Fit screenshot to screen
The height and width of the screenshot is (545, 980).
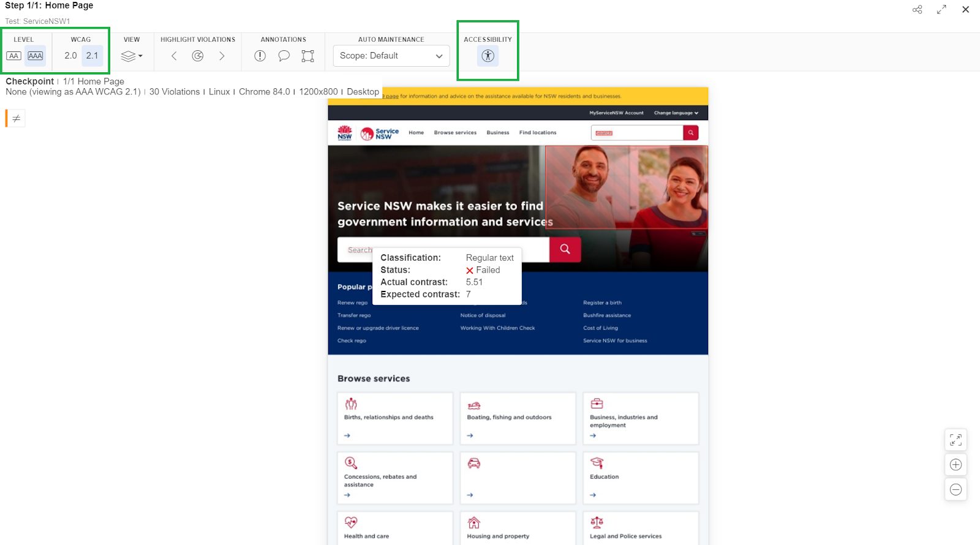pyautogui.click(x=956, y=440)
